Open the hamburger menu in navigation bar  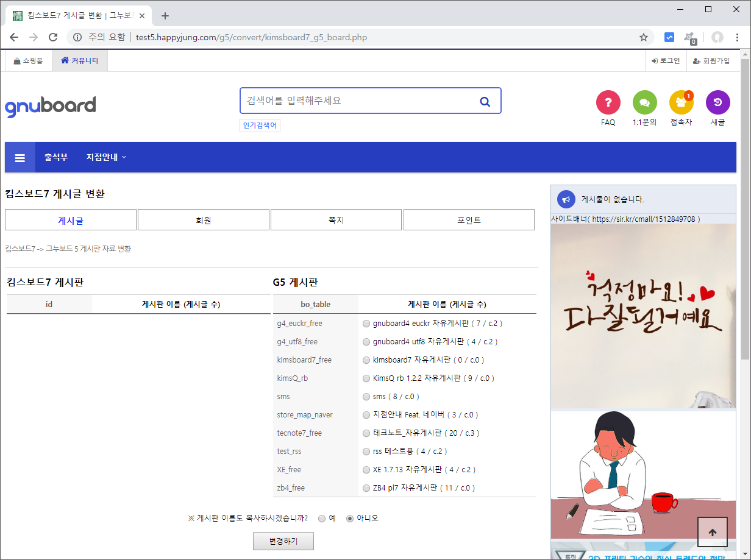pyautogui.click(x=20, y=157)
